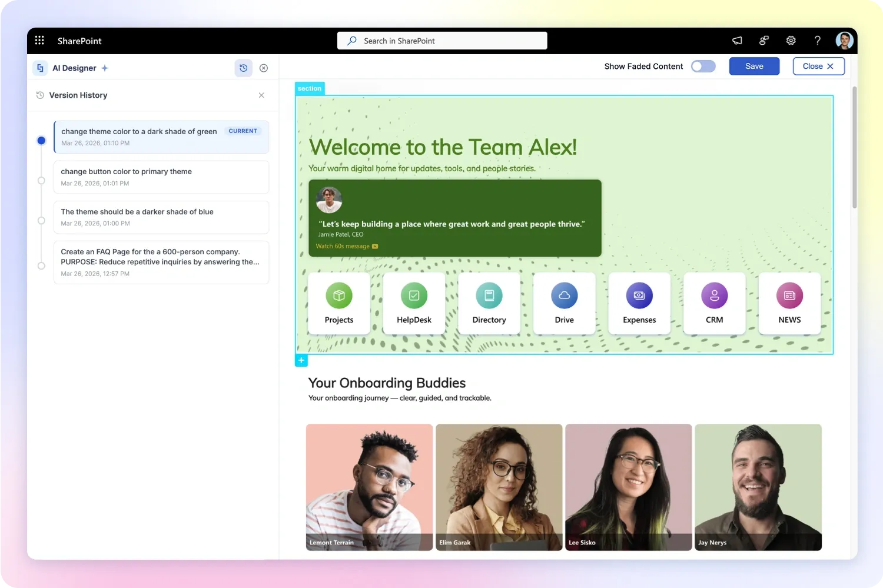Click the page vertical scrollbar
Screen dimensions: 883x588
(x=854, y=147)
